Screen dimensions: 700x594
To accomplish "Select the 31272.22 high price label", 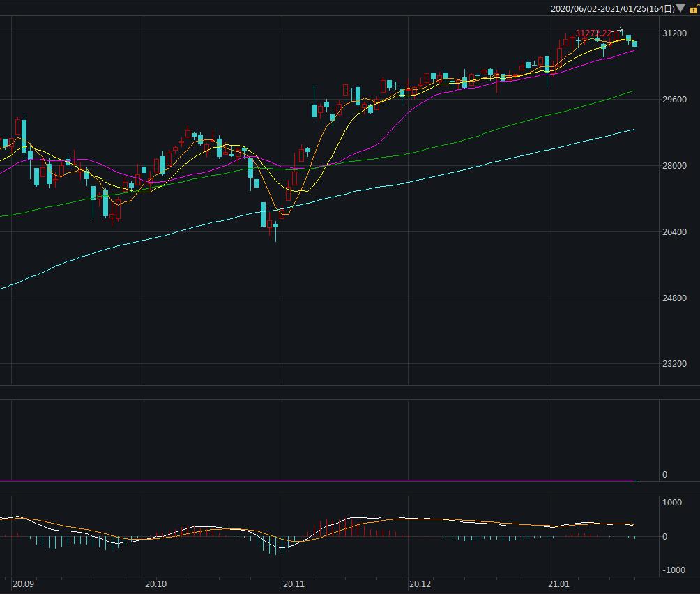I will [x=593, y=33].
